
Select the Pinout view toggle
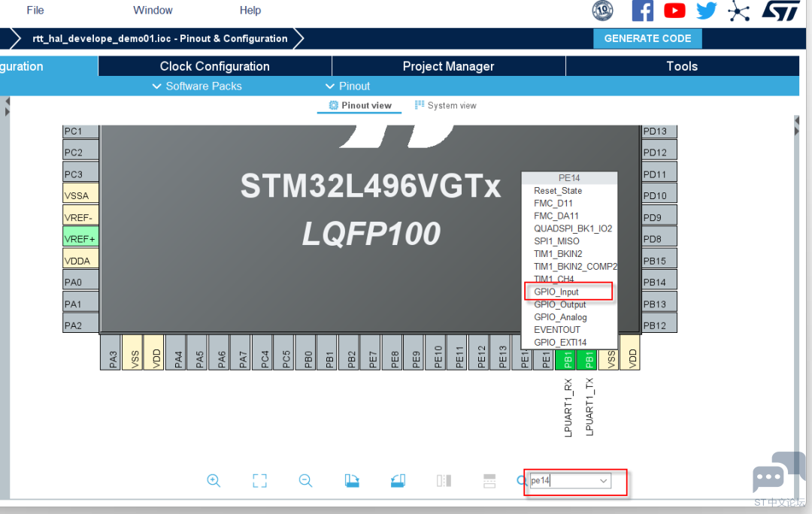click(359, 105)
